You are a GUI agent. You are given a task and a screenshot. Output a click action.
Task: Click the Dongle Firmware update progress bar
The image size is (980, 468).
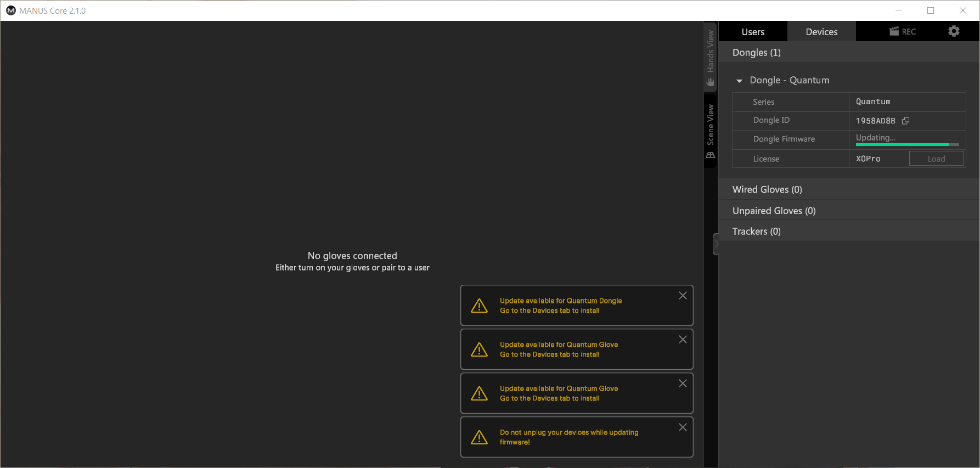coord(907,144)
